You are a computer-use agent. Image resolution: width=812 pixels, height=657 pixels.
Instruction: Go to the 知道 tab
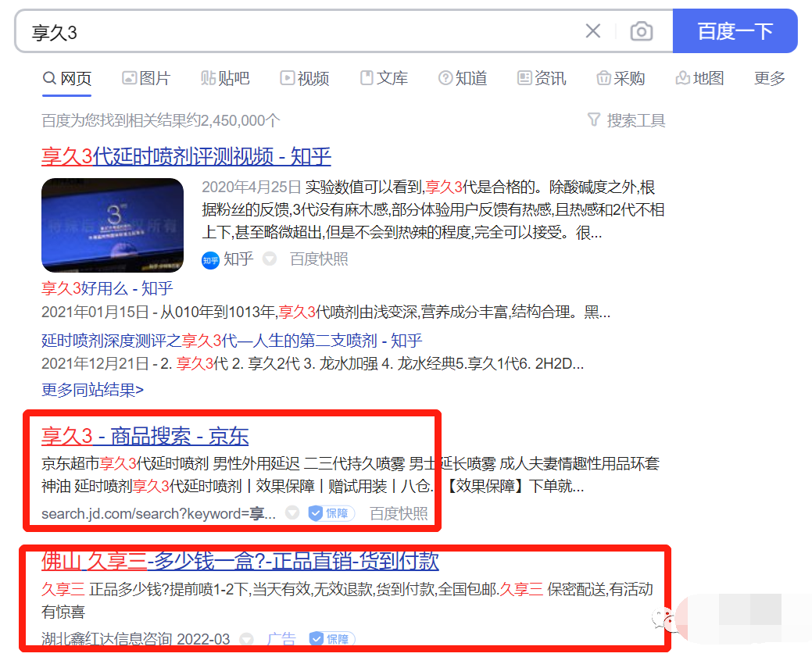(x=463, y=78)
